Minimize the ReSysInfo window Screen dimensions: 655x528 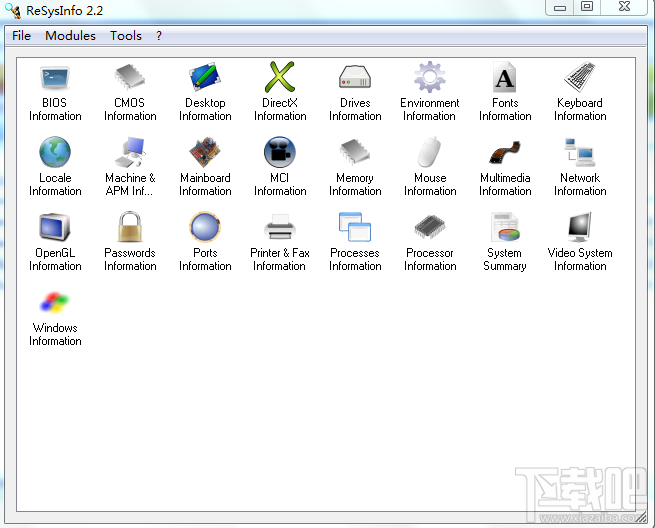pos(560,7)
